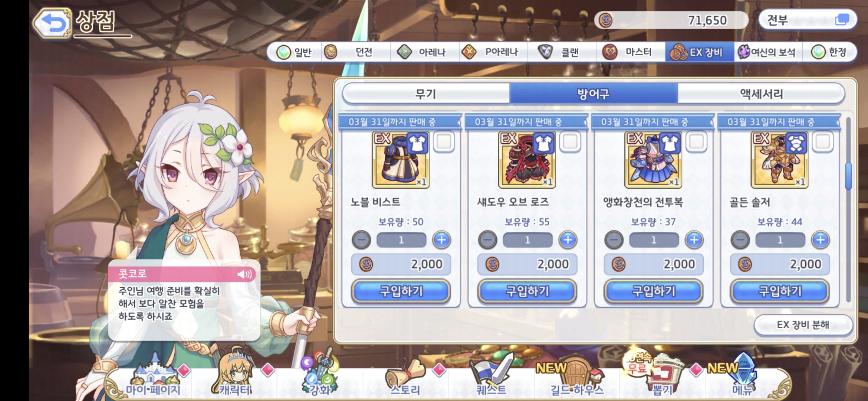Open the 전부 filter dropdown
The image size is (868, 401).
click(x=808, y=20)
